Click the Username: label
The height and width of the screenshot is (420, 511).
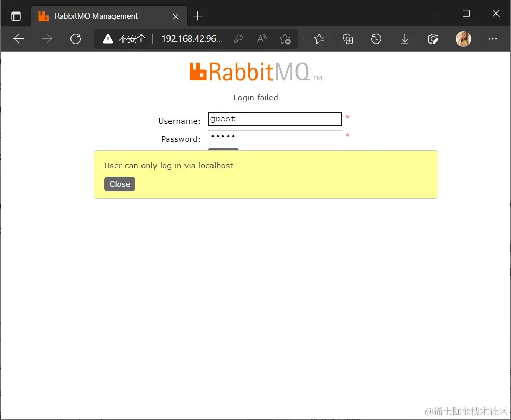click(x=179, y=121)
